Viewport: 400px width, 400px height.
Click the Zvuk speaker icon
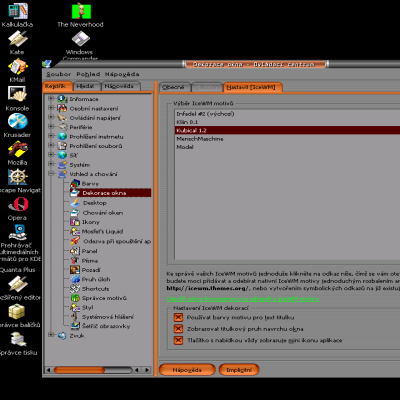(62, 335)
